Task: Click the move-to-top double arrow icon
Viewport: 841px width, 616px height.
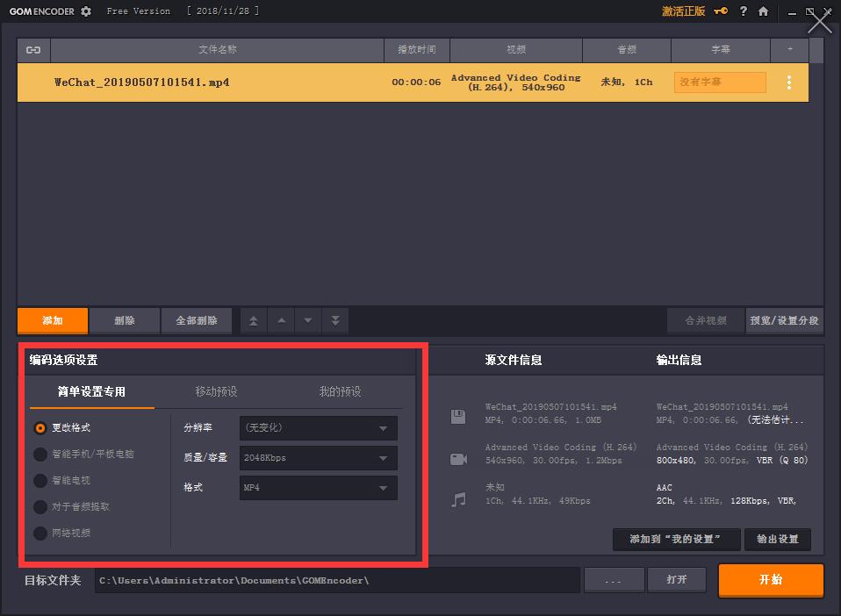Action: pyautogui.click(x=253, y=320)
